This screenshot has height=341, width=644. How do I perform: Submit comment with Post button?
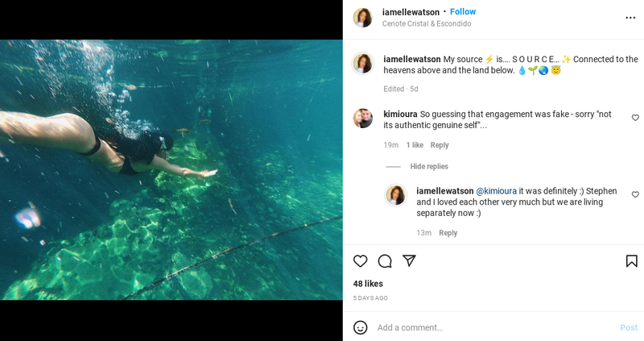(x=629, y=327)
